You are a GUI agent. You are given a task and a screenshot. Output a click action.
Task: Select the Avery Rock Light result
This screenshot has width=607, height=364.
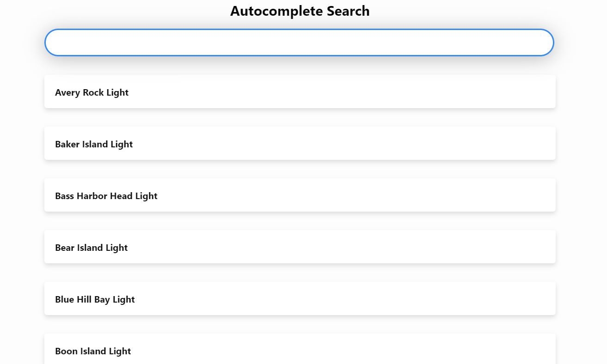tap(300, 92)
